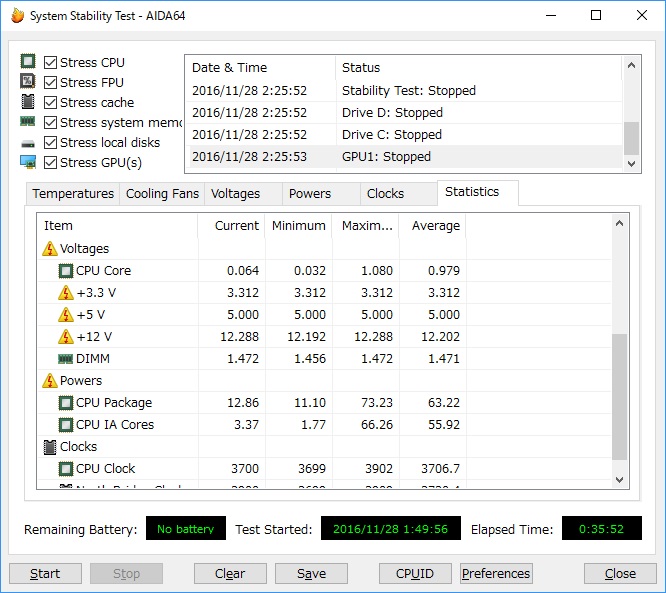Open the Cooling Fans tab

162,194
